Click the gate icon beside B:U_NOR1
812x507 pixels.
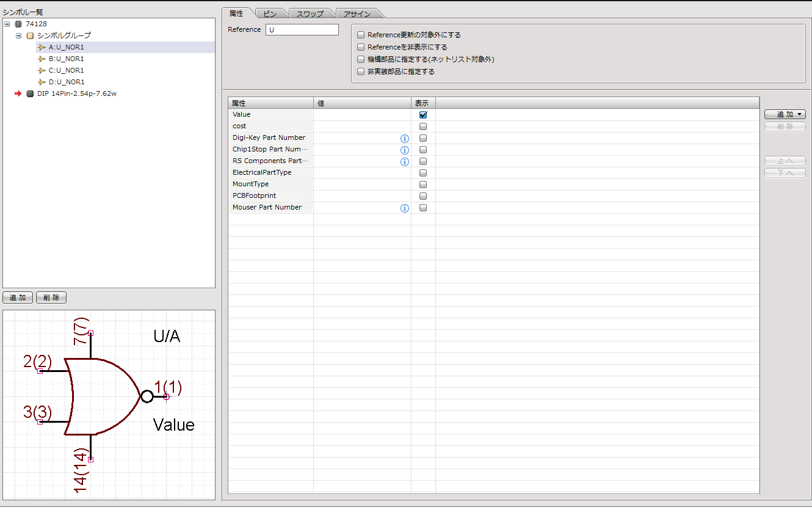[42, 59]
